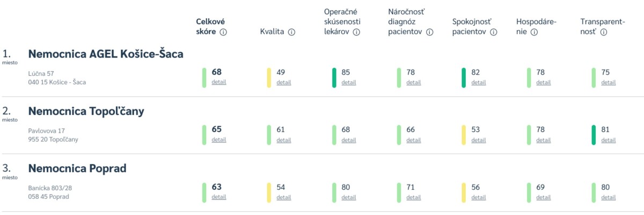Open Nemocnica Topoľčany hospital heading
644x215 pixels.
point(86,111)
